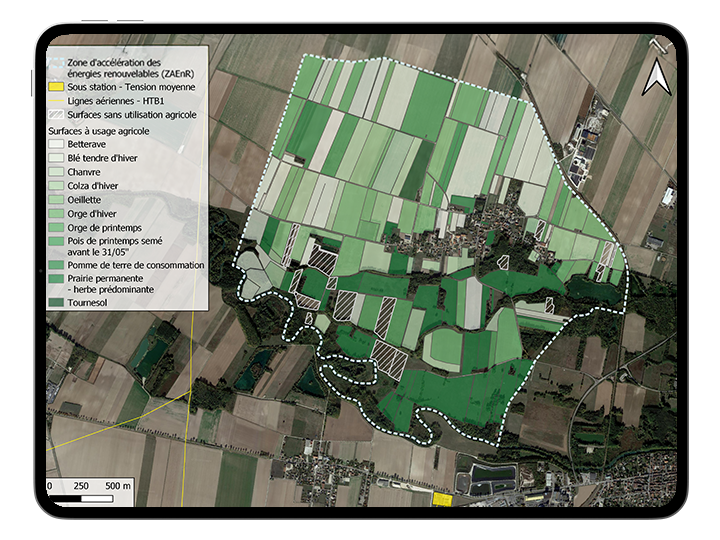
Task: Click the Blé tendre d'hiver label
Action: [102, 159]
